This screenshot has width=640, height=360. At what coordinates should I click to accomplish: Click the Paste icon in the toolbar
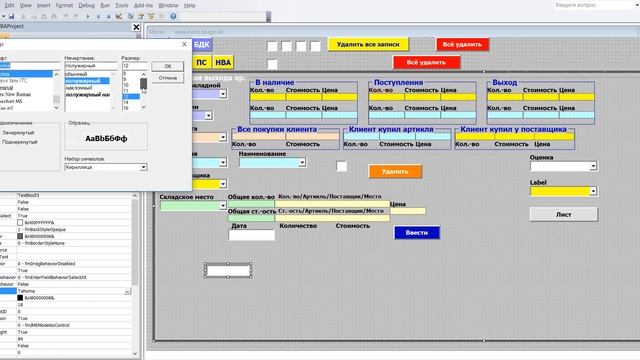coord(44,16)
